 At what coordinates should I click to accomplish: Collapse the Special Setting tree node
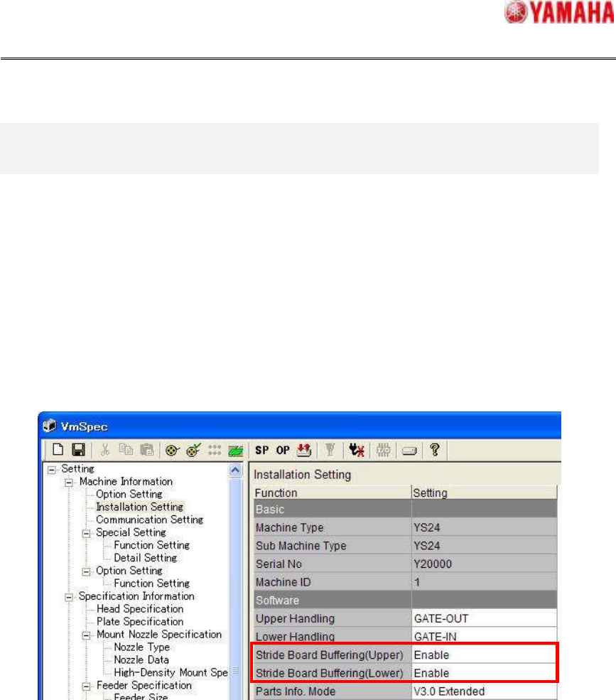pyautogui.click(x=86, y=534)
